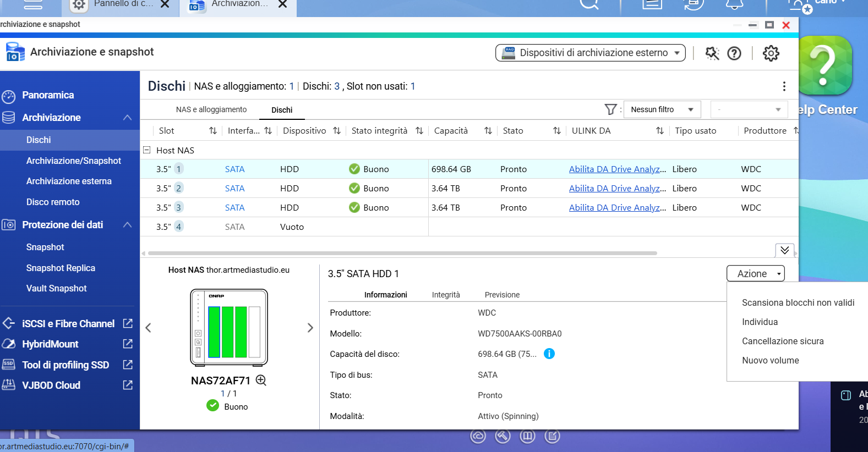
Task: Click the settings gear icon in header
Action: click(x=771, y=53)
